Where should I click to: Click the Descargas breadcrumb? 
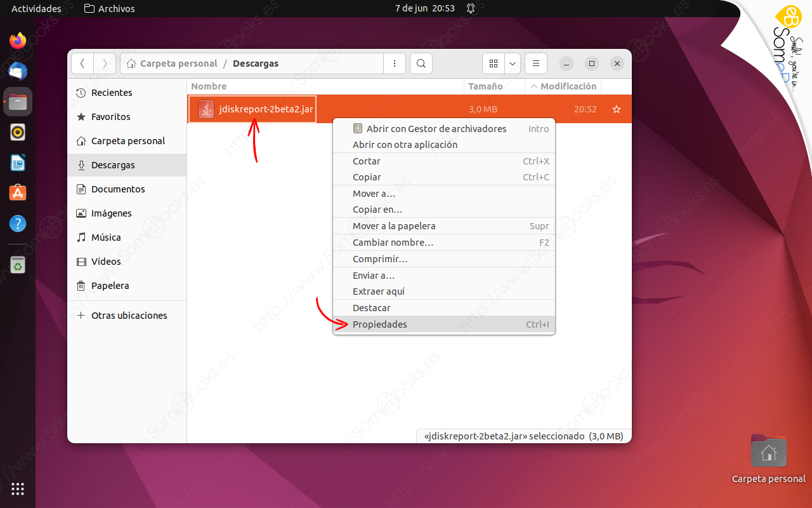[x=256, y=63]
